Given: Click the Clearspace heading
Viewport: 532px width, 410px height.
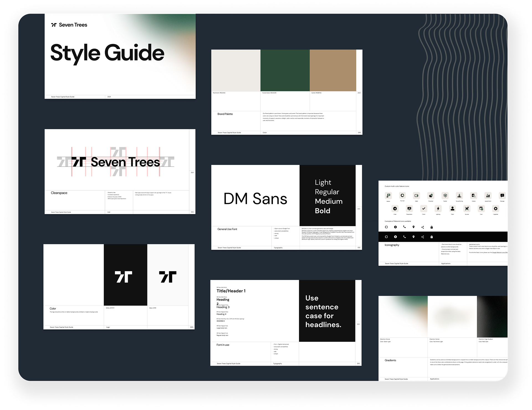Looking at the screenshot, I should click(x=59, y=193).
